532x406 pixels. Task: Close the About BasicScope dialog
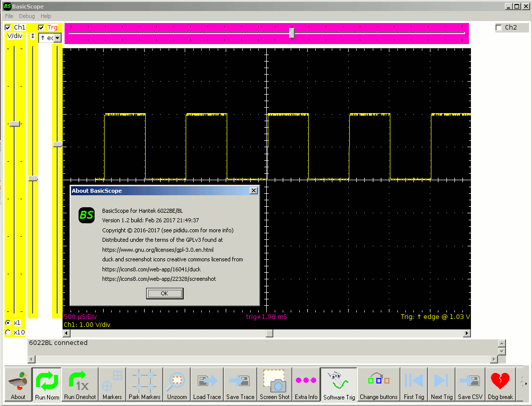pos(253,191)
